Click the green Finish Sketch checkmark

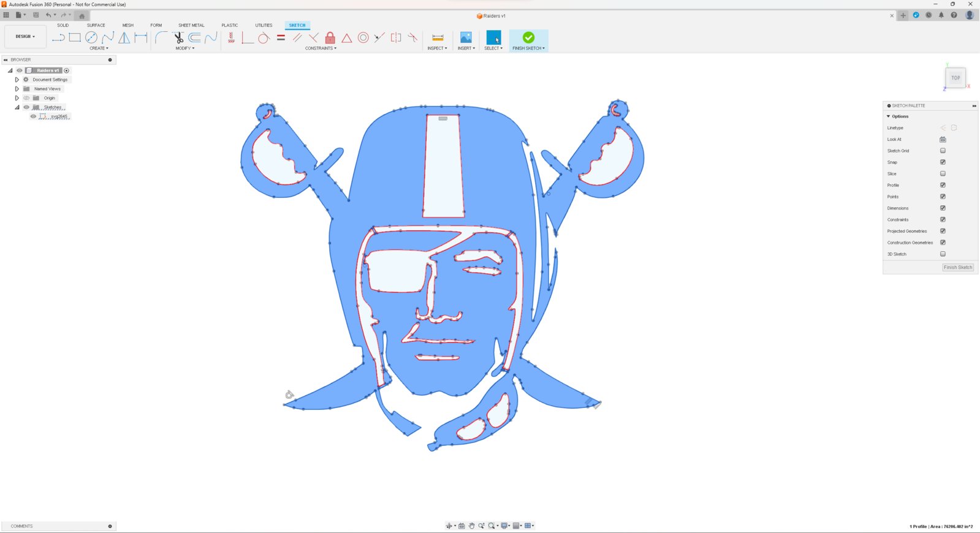point(528,37)
